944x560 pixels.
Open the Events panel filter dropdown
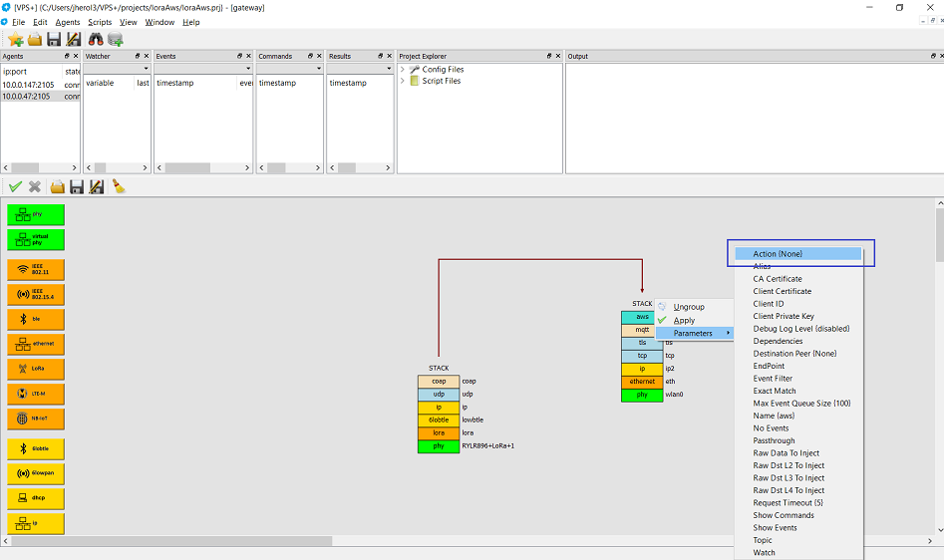247,69
